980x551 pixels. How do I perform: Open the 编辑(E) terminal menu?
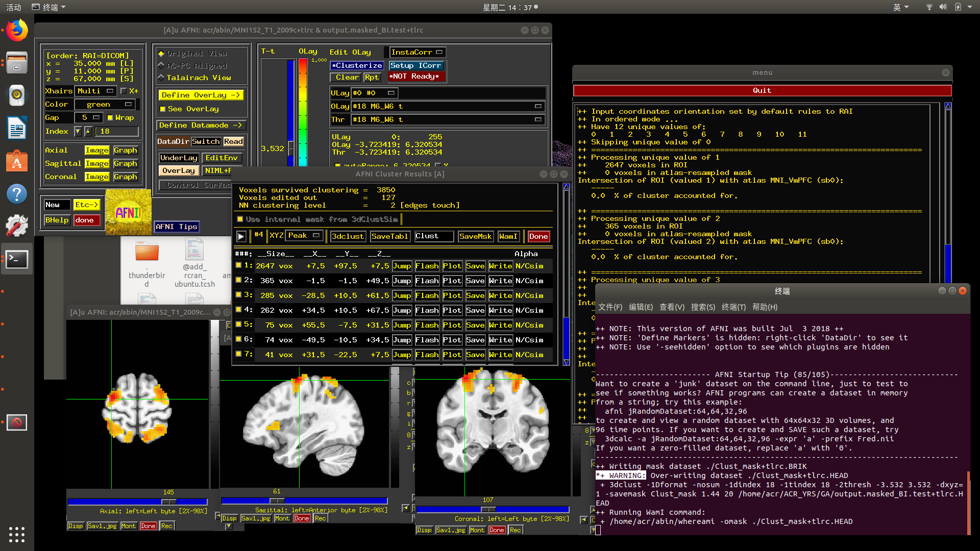coord(641,307)
